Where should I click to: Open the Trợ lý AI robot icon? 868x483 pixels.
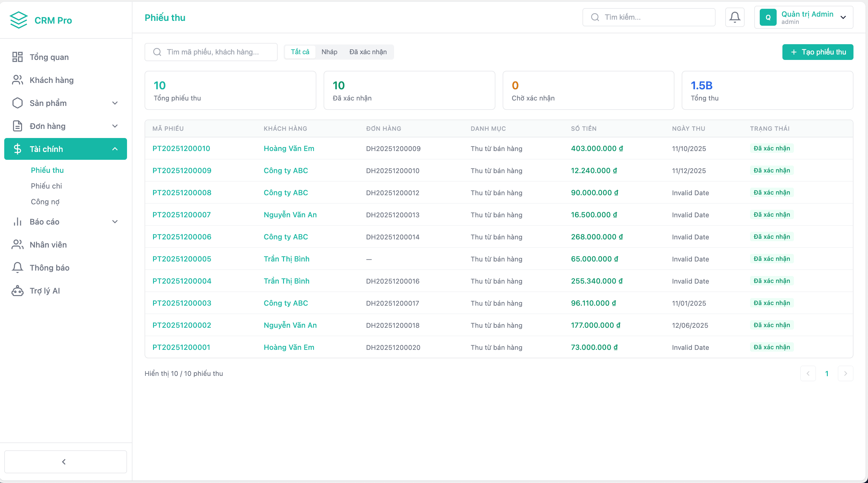17,291
